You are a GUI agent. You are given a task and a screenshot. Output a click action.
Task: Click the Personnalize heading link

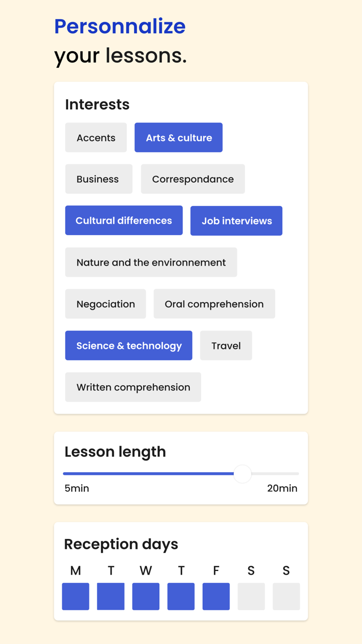[x=120, y=26]
